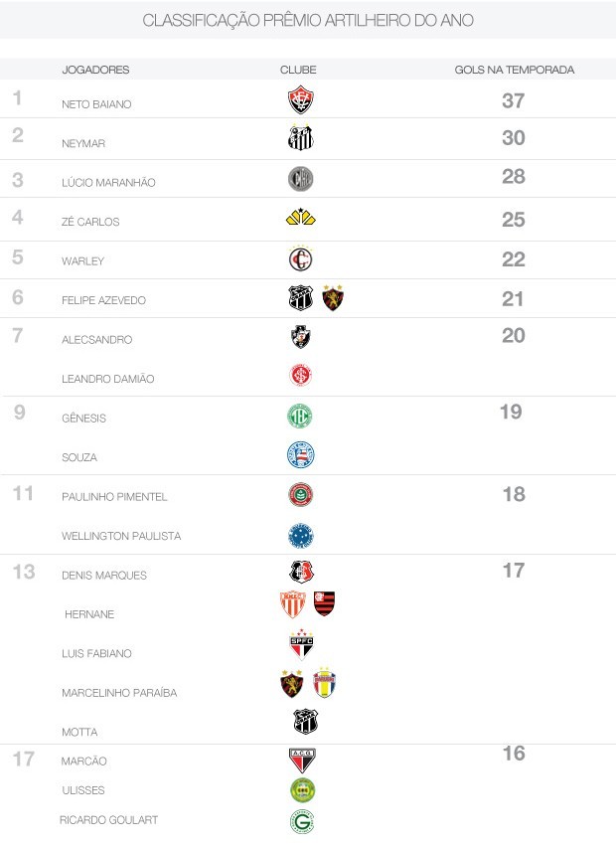
Task: Click the Bahia crest beside Souza
Action: point(300,455)
